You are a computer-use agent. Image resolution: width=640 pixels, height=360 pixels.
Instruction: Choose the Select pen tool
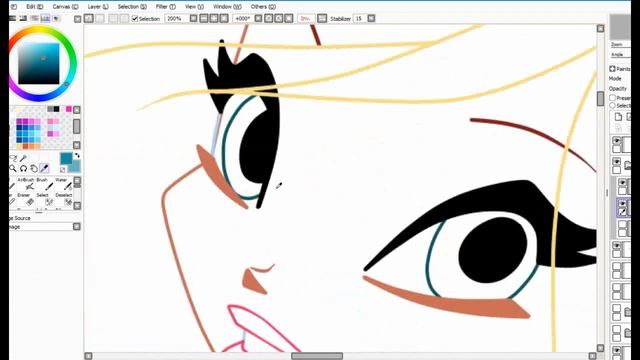pos(44,200)
